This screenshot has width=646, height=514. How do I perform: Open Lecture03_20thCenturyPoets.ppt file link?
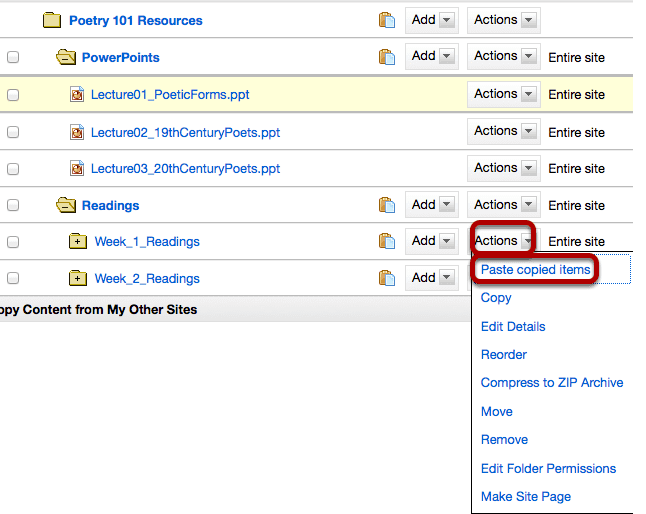(185, 168)
